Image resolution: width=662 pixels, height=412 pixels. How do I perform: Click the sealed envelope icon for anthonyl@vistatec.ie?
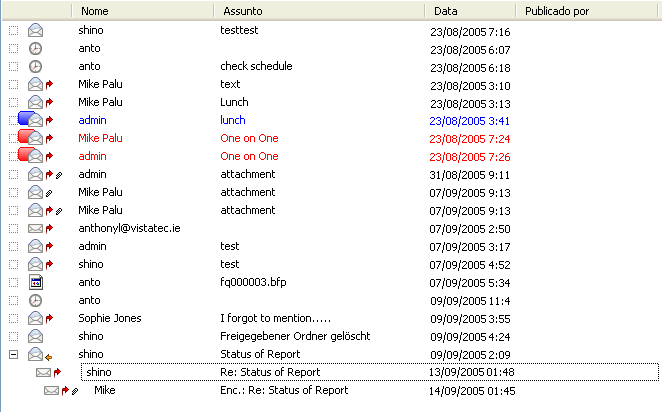coord(36,228)
